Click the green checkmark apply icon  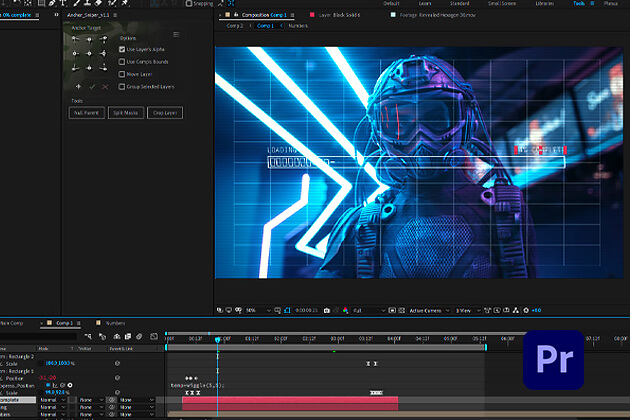(92, 86)
